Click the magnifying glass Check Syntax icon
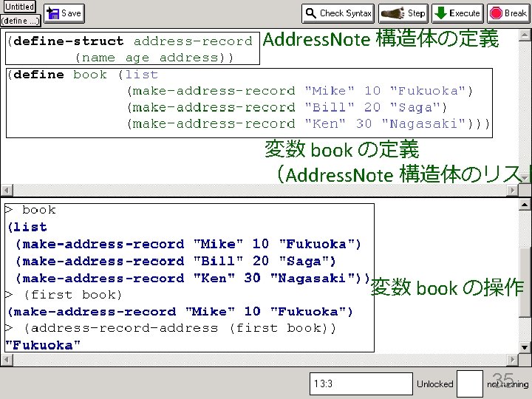 pyautogui.click(x=310, y=13)
